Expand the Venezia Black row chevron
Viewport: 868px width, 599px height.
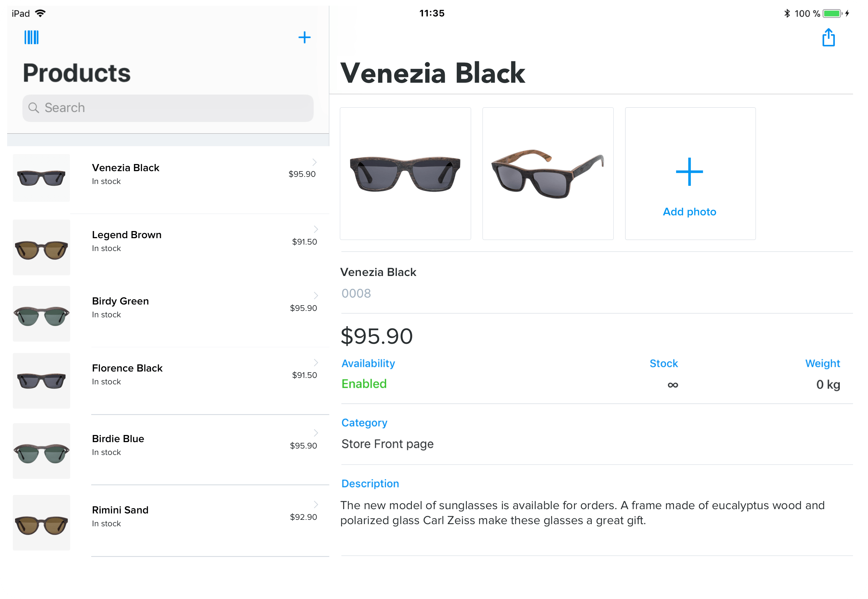pyautogui.click(x=315, y=162)
